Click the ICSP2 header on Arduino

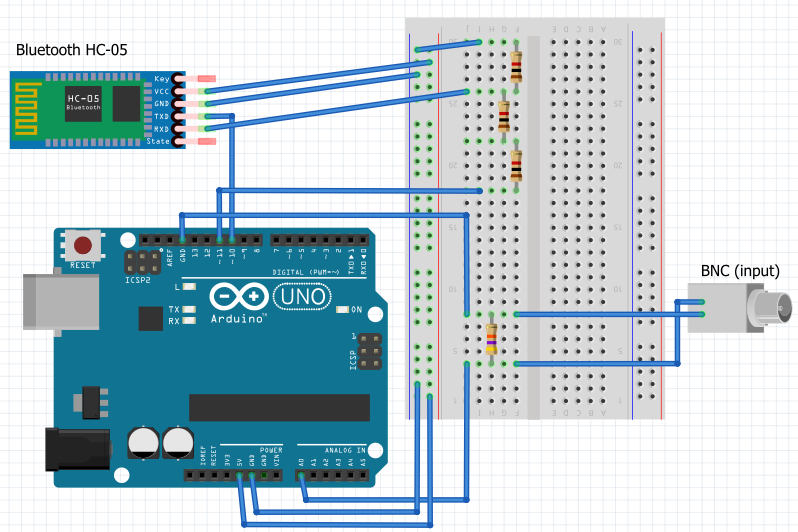[x=142, y=262]
